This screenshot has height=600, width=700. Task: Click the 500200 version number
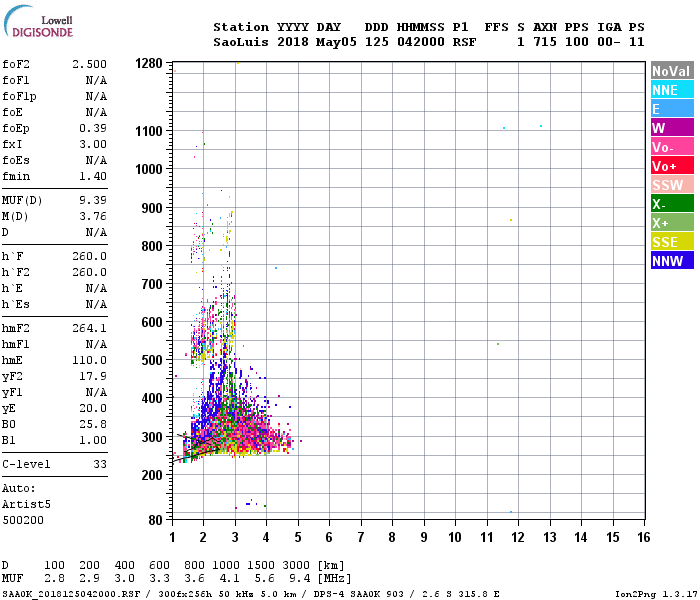23,521
